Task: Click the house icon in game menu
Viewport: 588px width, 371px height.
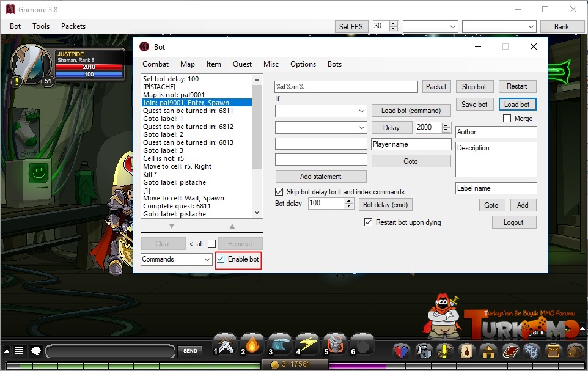Action: pos(487,351)
